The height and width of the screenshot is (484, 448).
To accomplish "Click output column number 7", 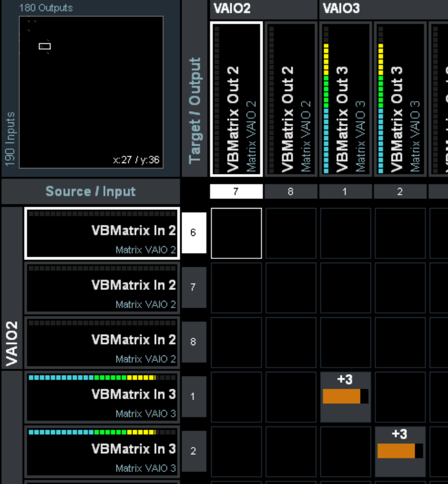I will (236, 192).
